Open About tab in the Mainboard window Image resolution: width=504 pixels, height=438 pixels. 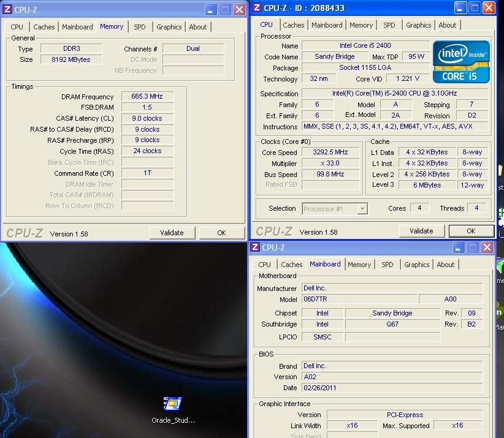point(446,265)
